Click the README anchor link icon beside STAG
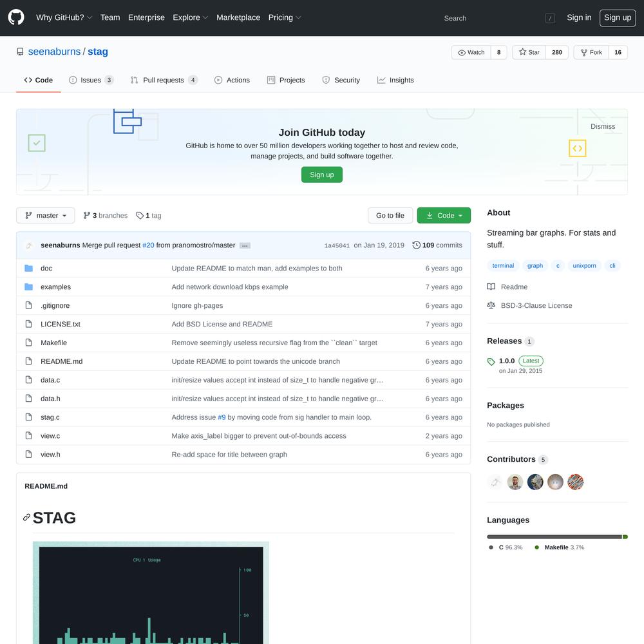644x644 pixels. (x=26, y=518)
